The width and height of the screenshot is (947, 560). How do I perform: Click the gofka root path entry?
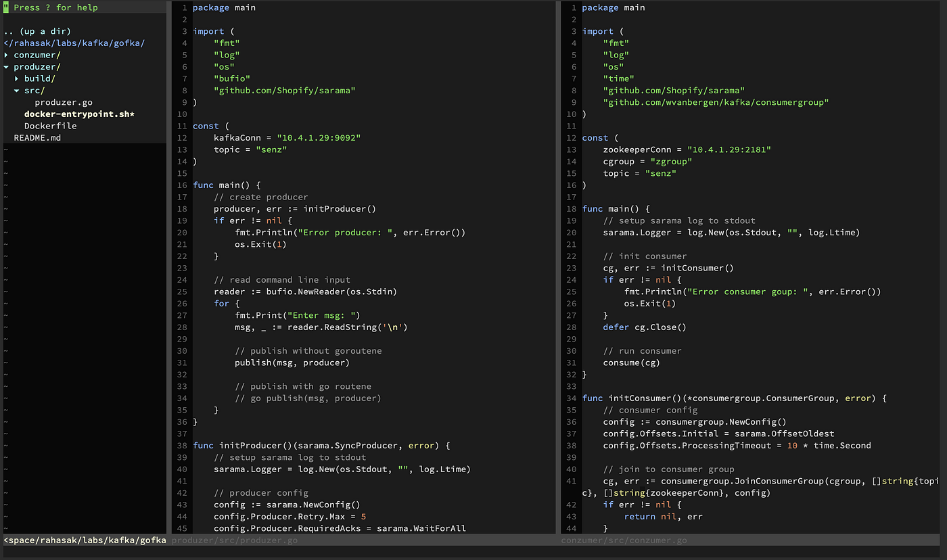click(x=74, y=43)
